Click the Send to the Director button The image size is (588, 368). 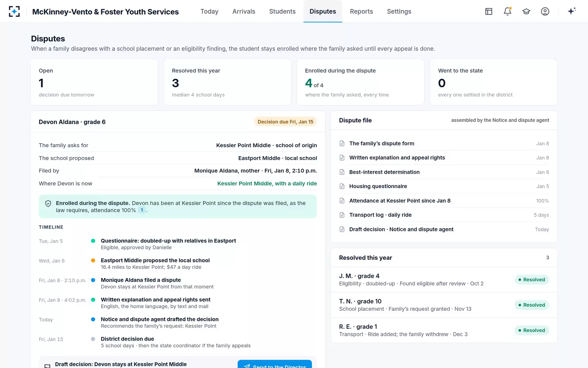pyautogui.click(x=275, y=364)
